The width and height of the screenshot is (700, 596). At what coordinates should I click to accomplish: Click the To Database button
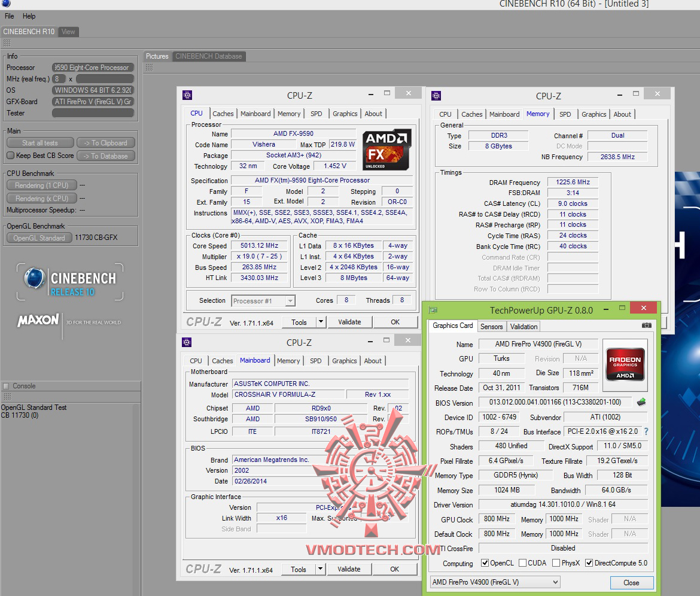106,156
